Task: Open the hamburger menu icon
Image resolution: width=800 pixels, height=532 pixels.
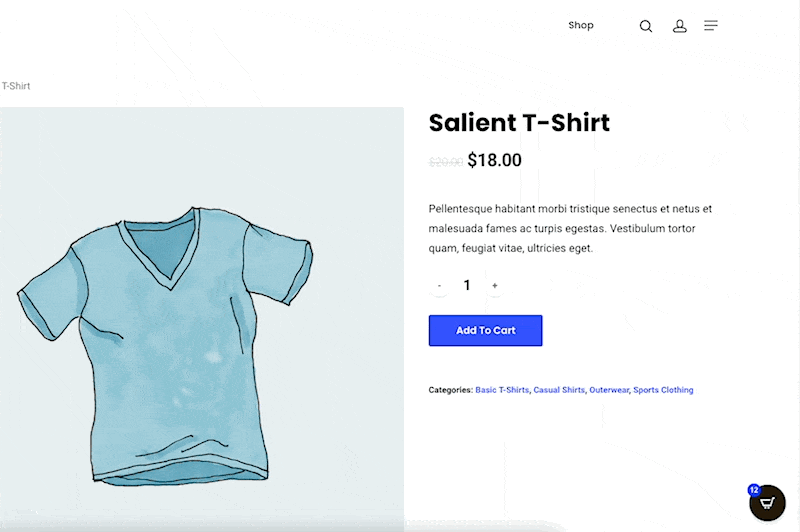Action: [x=711, y=26]
